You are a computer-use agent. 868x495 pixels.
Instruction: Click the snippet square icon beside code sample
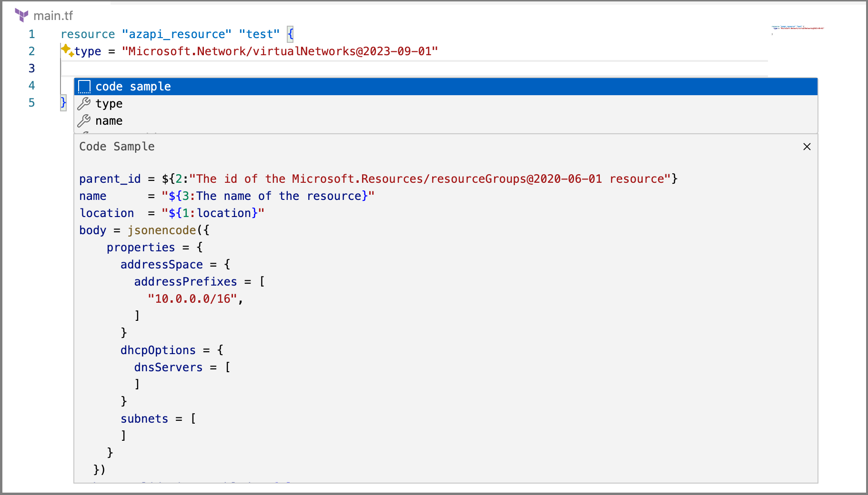[85, 87]
